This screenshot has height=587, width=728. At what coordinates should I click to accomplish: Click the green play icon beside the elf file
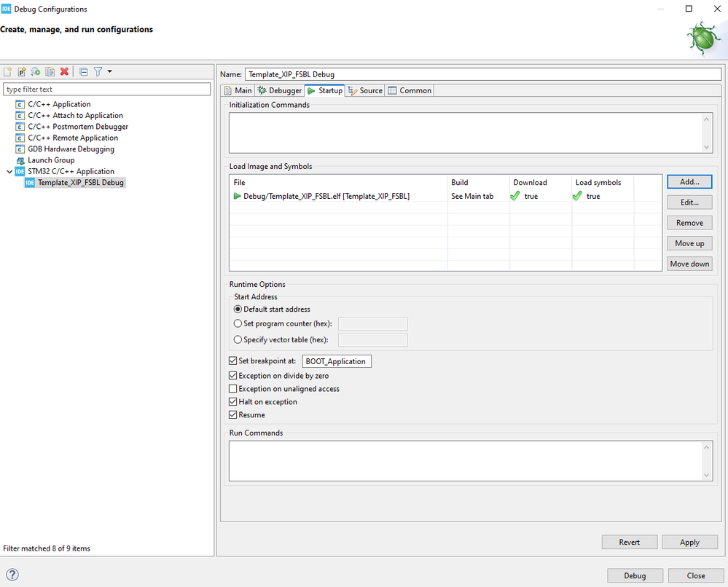coord(238,197)
